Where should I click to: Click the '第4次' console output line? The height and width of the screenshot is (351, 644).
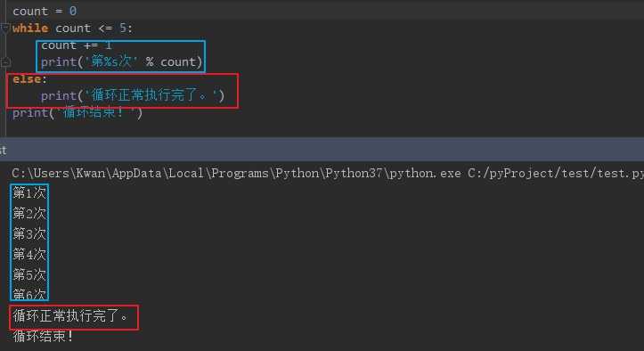(x=29, y=254)
